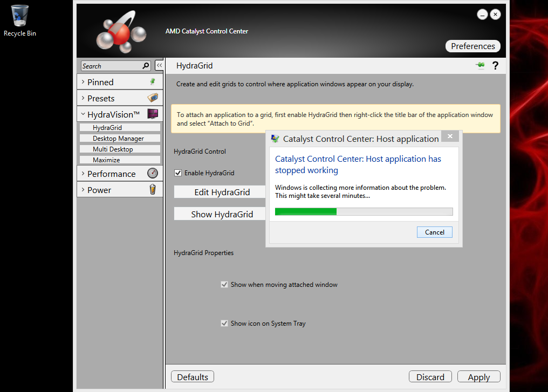Open help with the question mark icon
This screenshot has width=548, height=392.
[495, 65]
